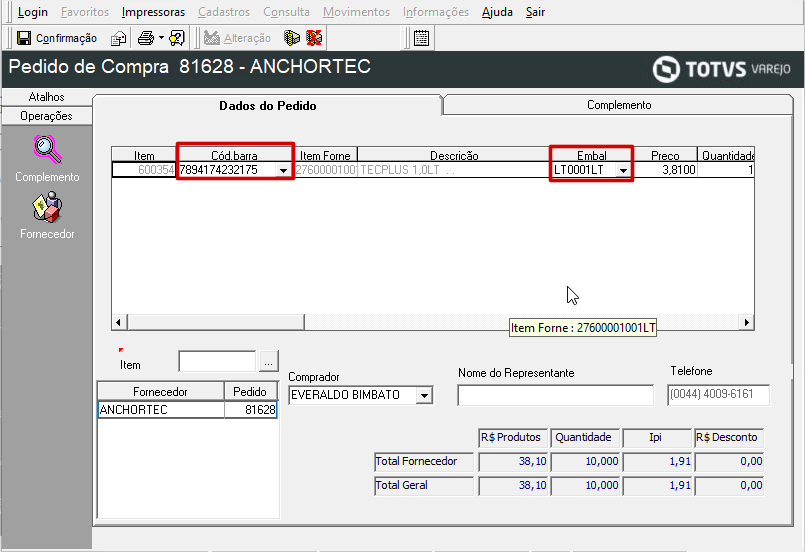Image resolution: width=805 pixels, height=552 pixels.
Task: Click the Nome do Representante field
Action: coord(555,395)
